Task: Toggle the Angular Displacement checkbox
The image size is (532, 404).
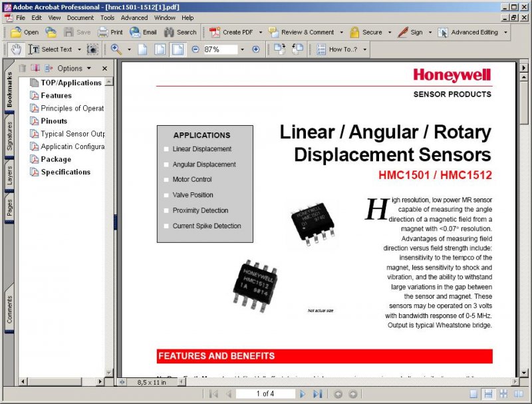Action: click(166, 164)
